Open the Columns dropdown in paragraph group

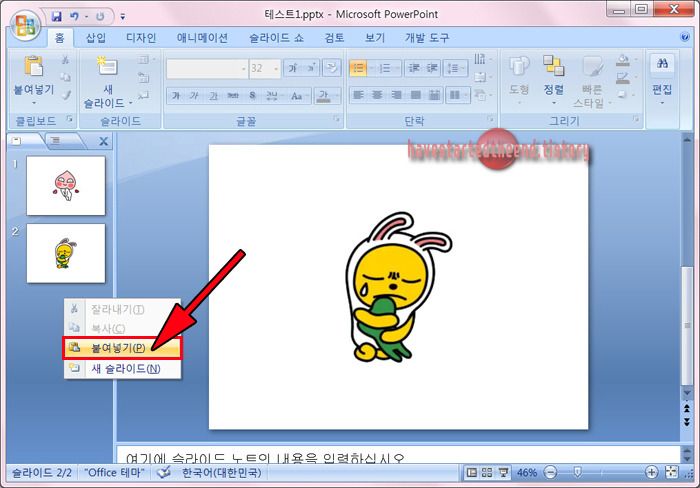tap(458, 95)
